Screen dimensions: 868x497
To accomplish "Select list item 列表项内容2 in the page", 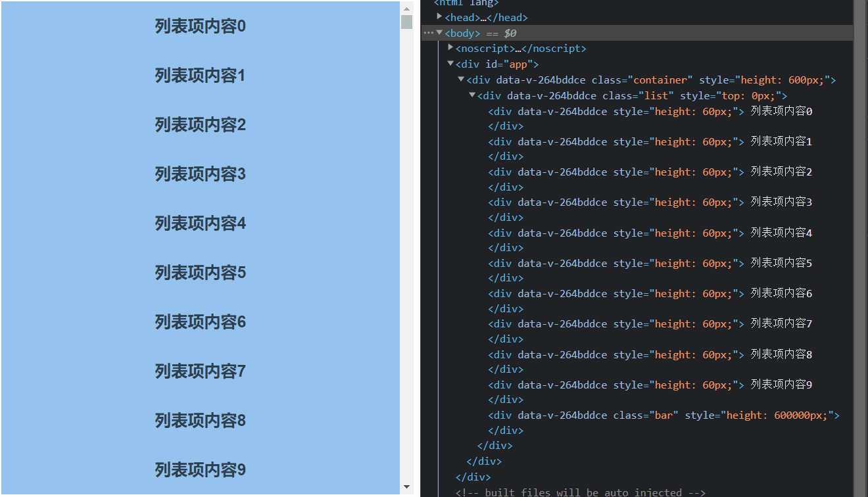I will tap(200, 125).
